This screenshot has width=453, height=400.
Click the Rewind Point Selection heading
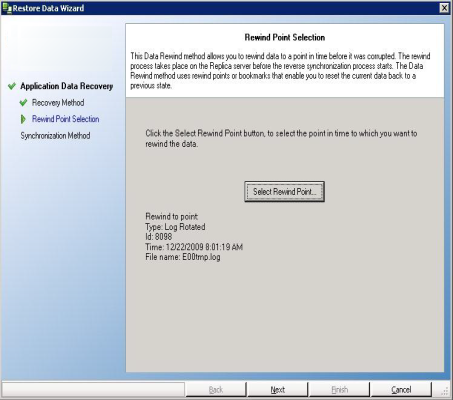tap(285, 37)
